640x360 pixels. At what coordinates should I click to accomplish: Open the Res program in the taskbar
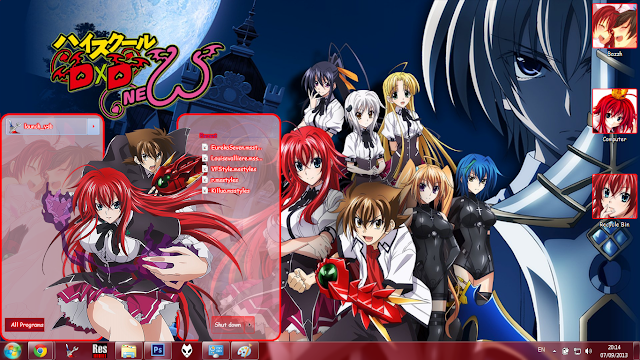coord(100,351)
